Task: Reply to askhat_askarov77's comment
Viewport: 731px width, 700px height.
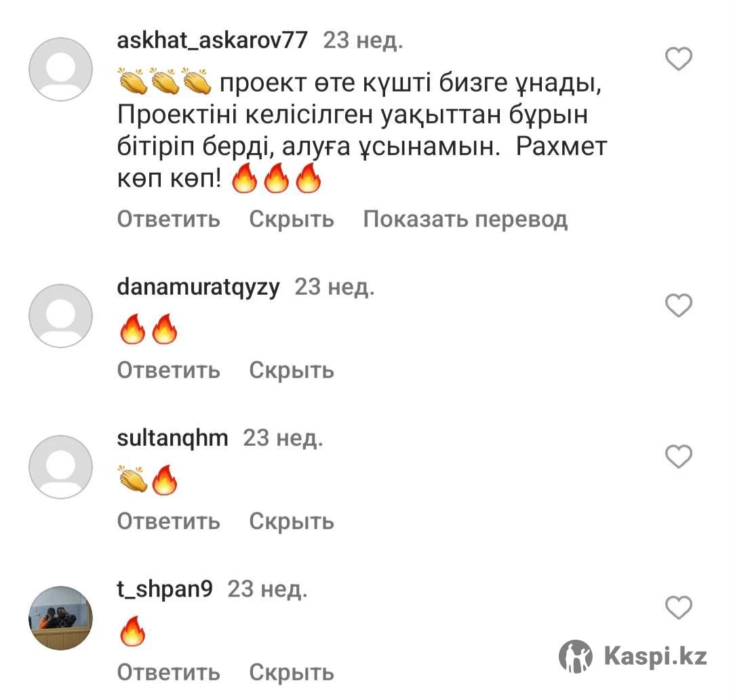Action: [168, 219]
